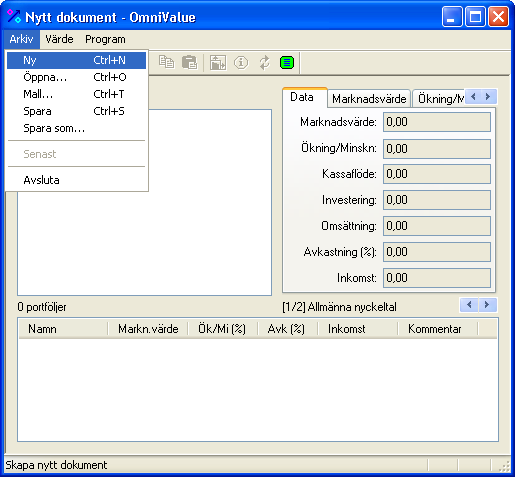Sort by the Kommentar column header
This screenshot has height=477, width=515.
(x=438, y=329)
